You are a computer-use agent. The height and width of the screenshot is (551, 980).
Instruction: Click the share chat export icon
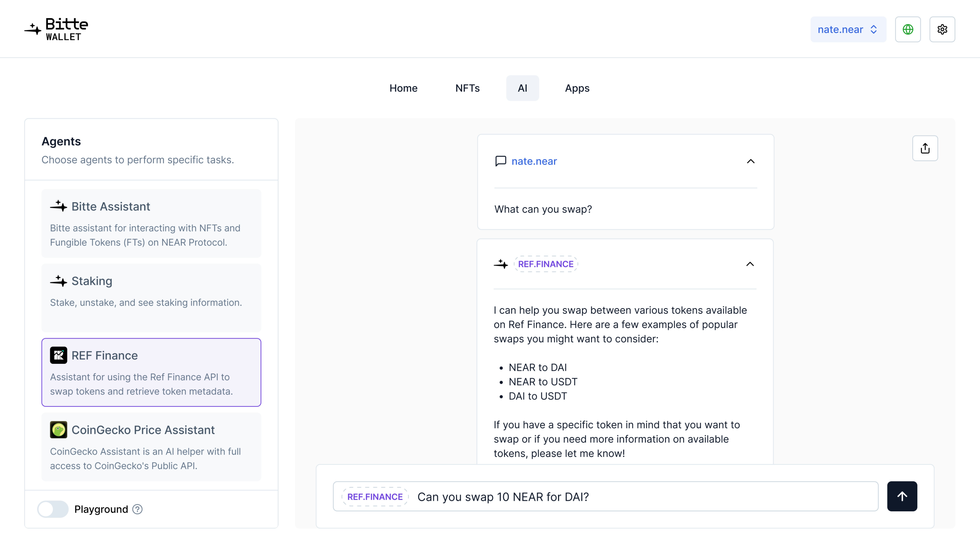click(925, 148)
